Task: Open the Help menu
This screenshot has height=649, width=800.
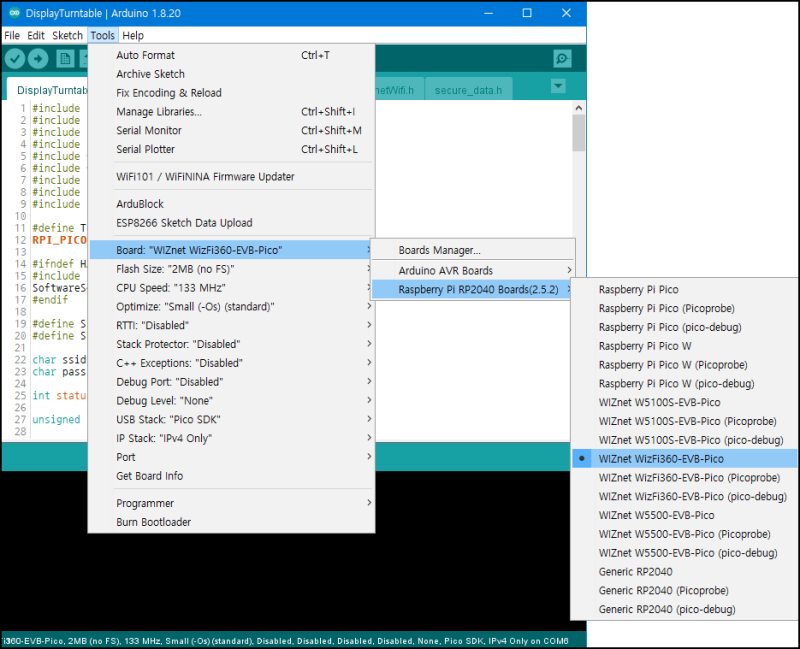Action: click(x=133, y=36)
